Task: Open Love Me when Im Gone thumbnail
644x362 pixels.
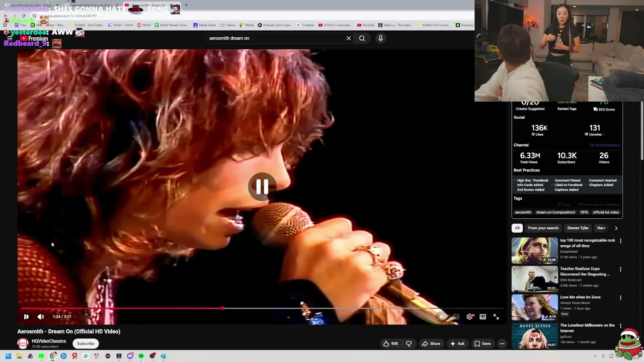Action: (534, 307)
